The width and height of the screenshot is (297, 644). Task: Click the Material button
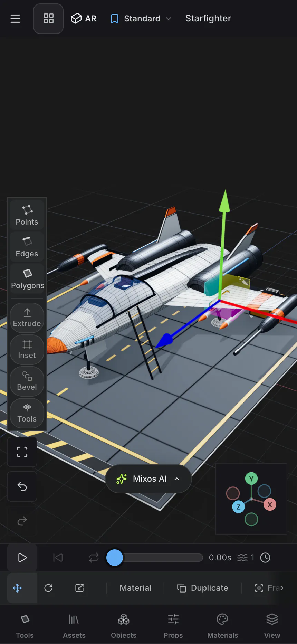pos(135,588)
